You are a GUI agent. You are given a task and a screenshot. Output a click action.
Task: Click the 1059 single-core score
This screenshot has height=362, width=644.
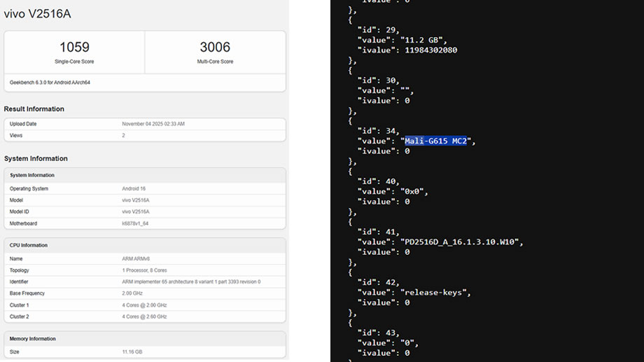pos(74,47)
